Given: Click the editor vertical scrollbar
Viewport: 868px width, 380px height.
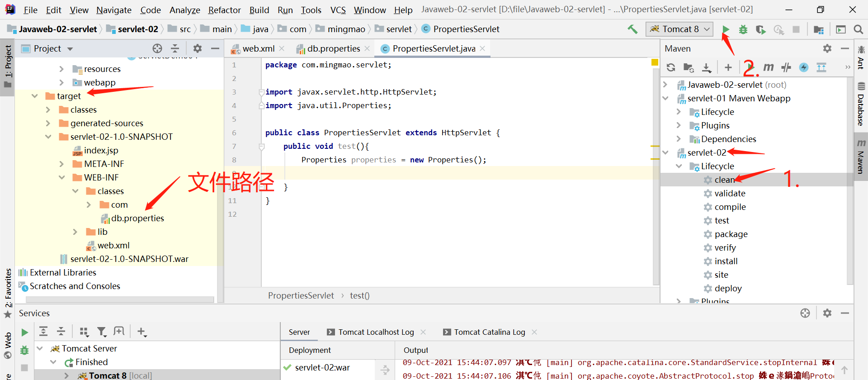Looking at the screenshot, I should coord(656,176).
